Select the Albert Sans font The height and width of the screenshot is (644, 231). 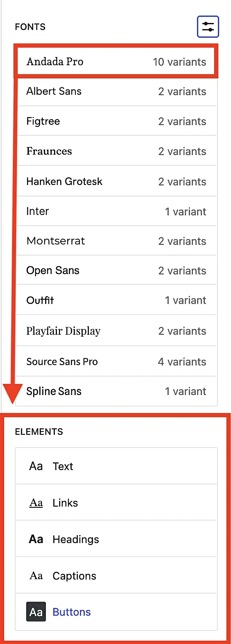click(x=116, y=91)
